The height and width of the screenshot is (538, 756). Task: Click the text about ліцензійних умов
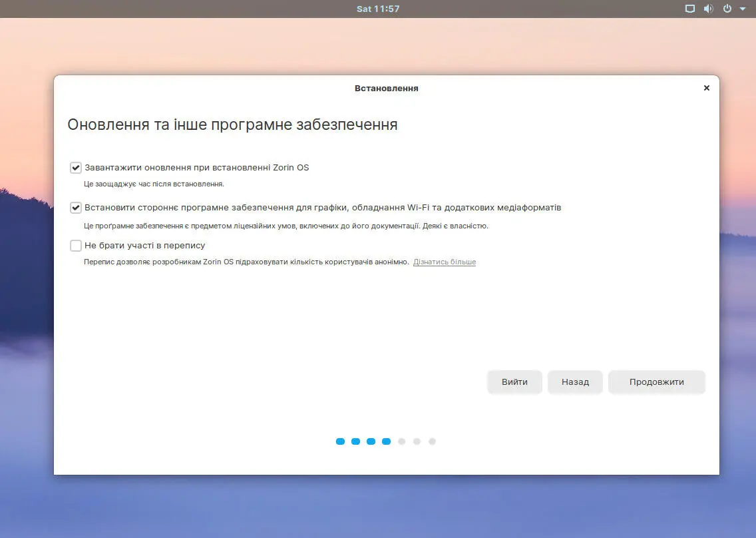click(x=286, y=226)
